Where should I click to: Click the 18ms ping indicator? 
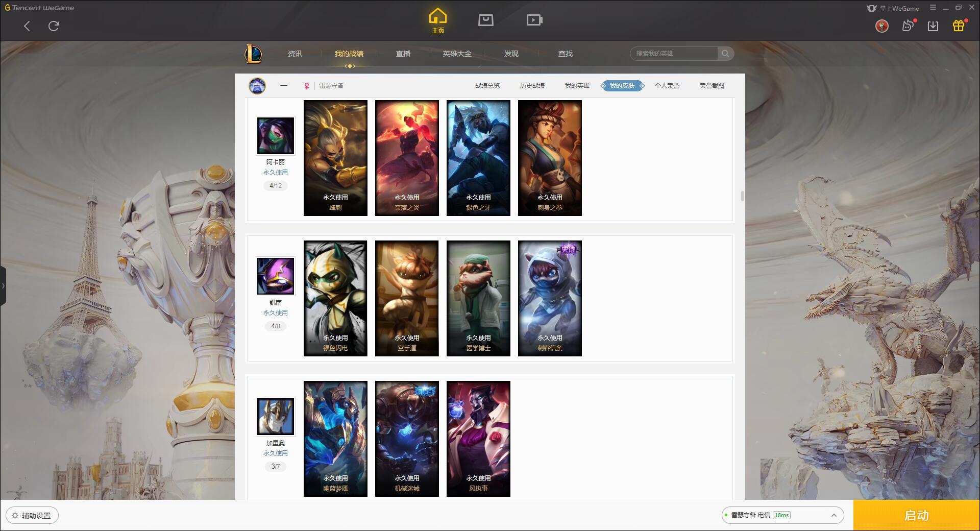(x=781, y=515)
